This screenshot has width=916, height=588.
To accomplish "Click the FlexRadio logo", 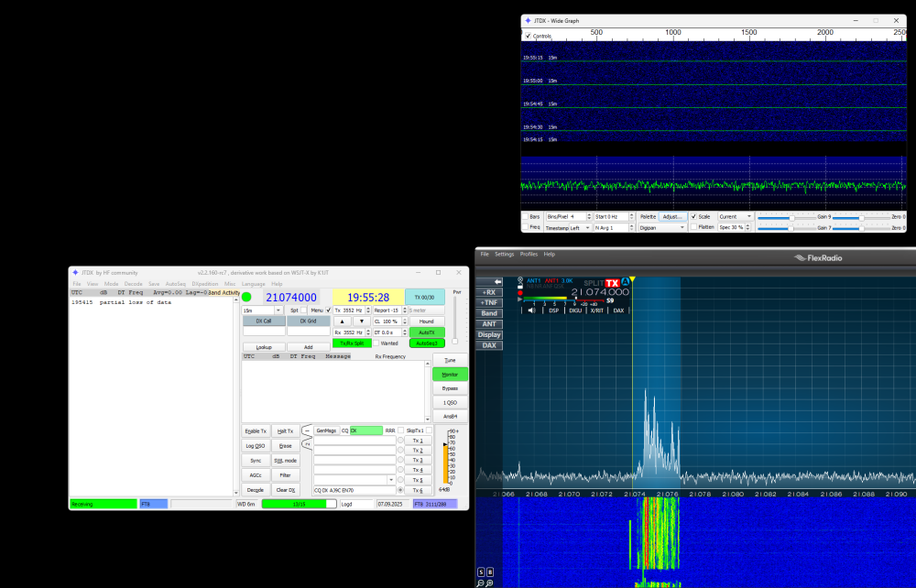I will click(818, 257).
